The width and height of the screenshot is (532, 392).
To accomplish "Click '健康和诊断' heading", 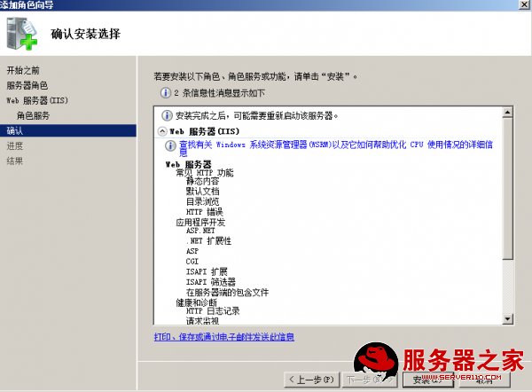I will pos(197,302).
